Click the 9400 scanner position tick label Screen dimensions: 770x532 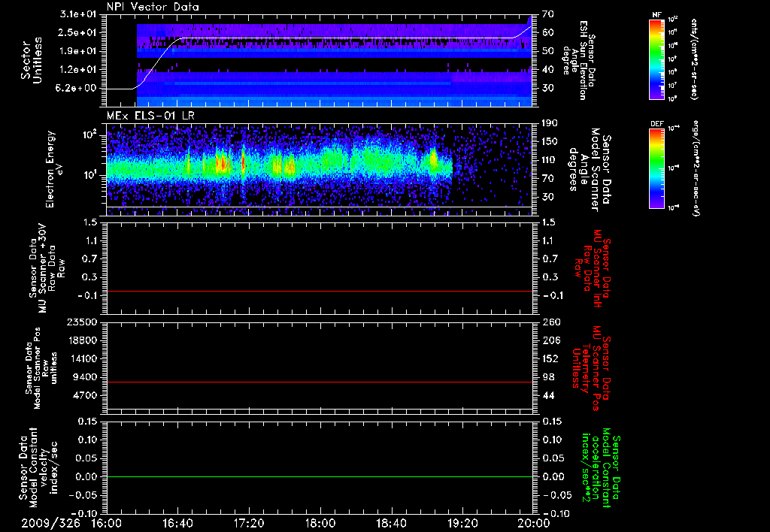[84, 377]
